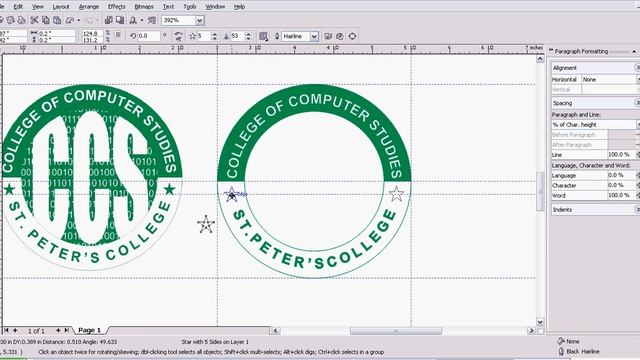Click the vertical scale factor 131.2 field
Viewport: 640px width, 360px height.
93,40
